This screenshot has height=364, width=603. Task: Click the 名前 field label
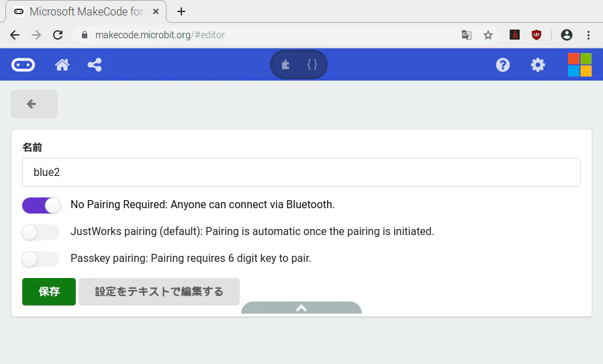(32, 147)
